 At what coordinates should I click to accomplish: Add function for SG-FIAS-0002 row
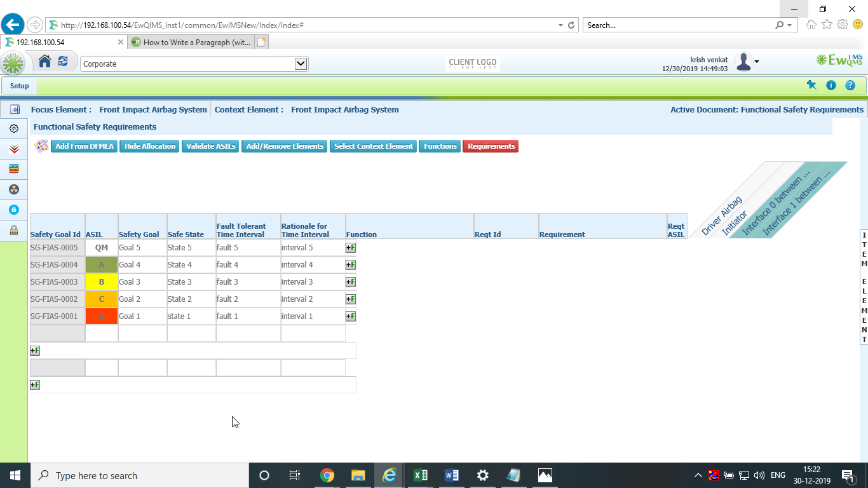351,299
